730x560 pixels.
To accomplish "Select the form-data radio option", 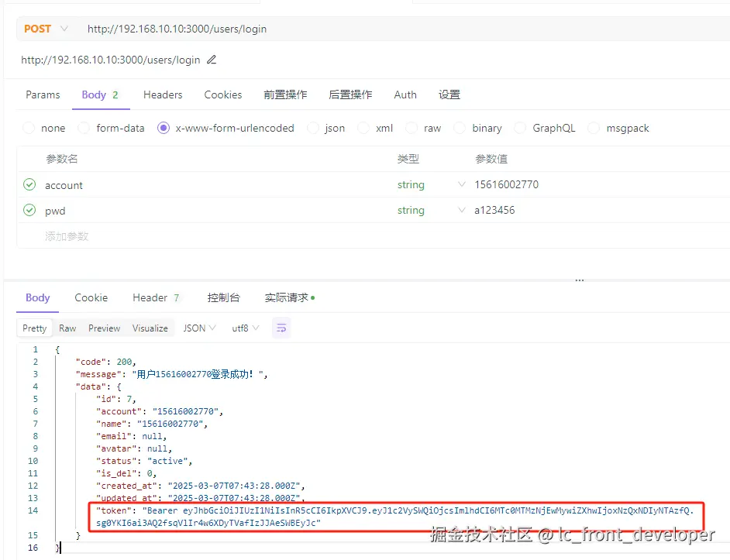I will 84,128.
